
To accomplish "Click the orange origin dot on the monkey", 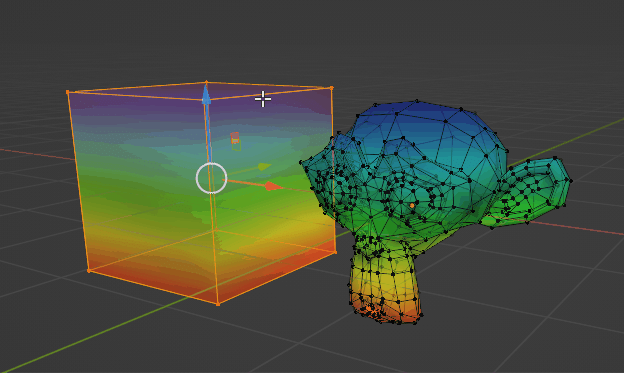I will pos(412,206).
